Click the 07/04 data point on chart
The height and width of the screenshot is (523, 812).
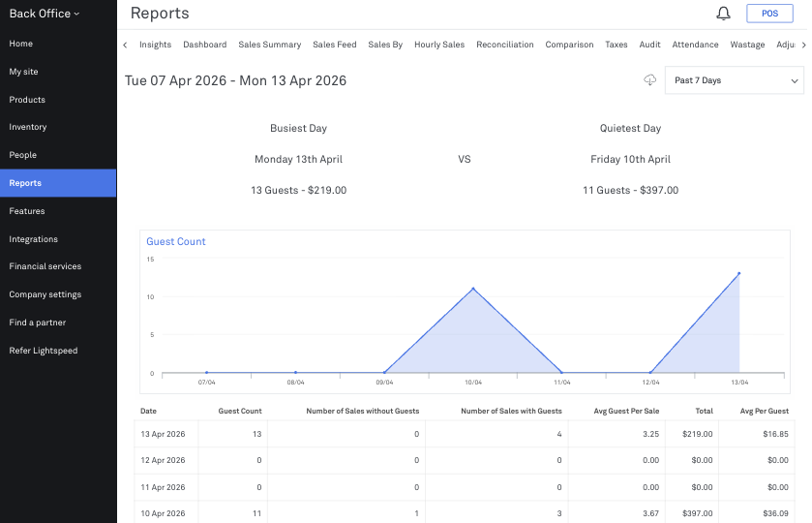coord(206,372)
